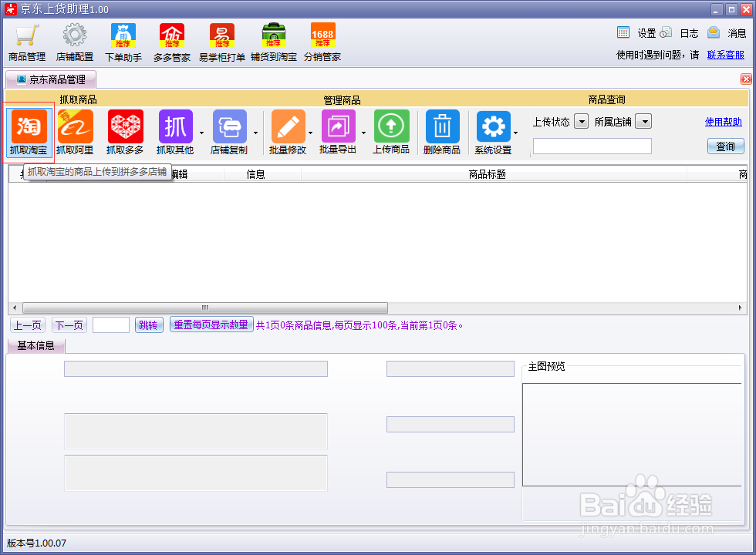Open 分销管家 1688 icon
The height and width of the screenshot is (555, 756).
click(x=322, y=43)
